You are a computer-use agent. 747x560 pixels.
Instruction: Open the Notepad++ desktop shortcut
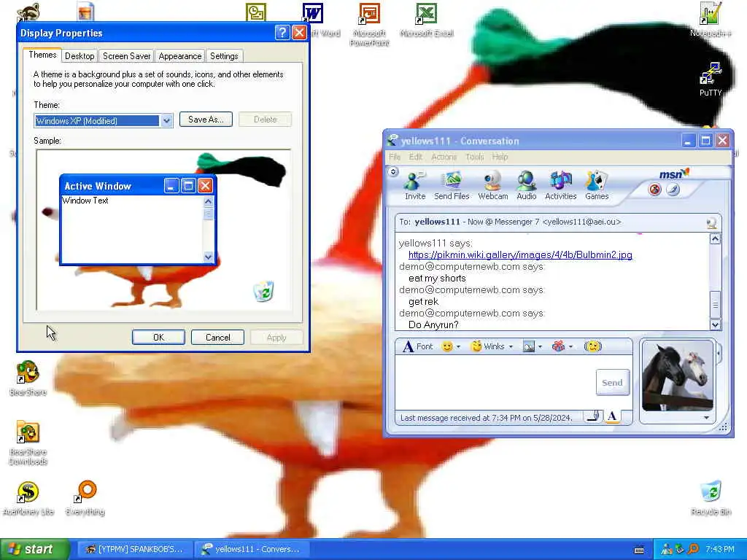pos(711,20)
